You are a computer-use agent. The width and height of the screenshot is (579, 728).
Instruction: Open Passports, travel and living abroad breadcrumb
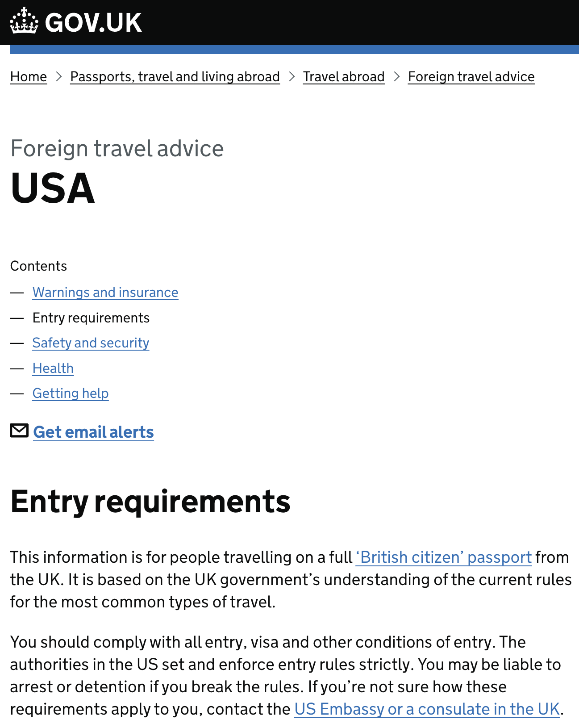coord(175,77)
